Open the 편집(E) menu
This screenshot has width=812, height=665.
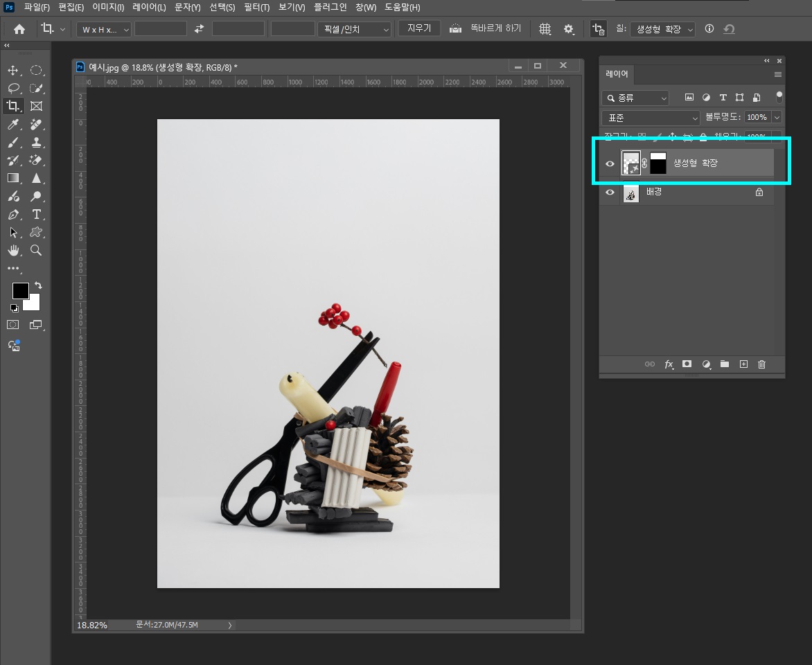pos(71,7)
